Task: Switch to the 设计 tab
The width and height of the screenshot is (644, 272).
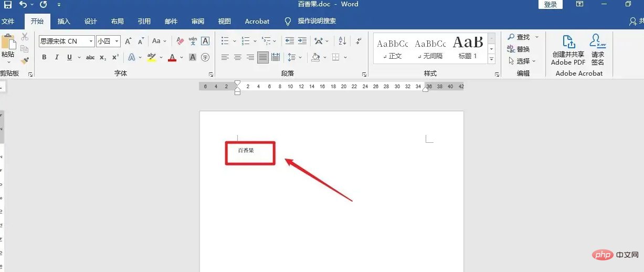Action: 91,21
